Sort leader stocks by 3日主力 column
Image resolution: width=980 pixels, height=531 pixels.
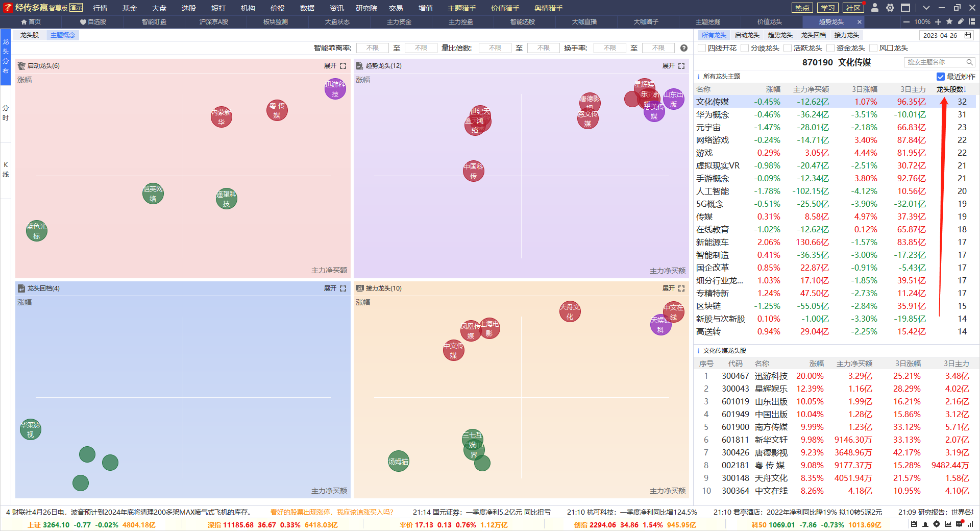tap(956, 364)
